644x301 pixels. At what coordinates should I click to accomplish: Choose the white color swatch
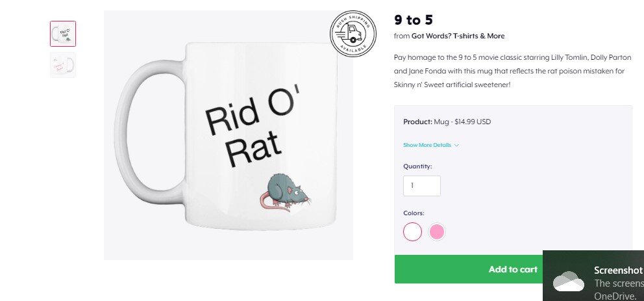tap(412, 231)
